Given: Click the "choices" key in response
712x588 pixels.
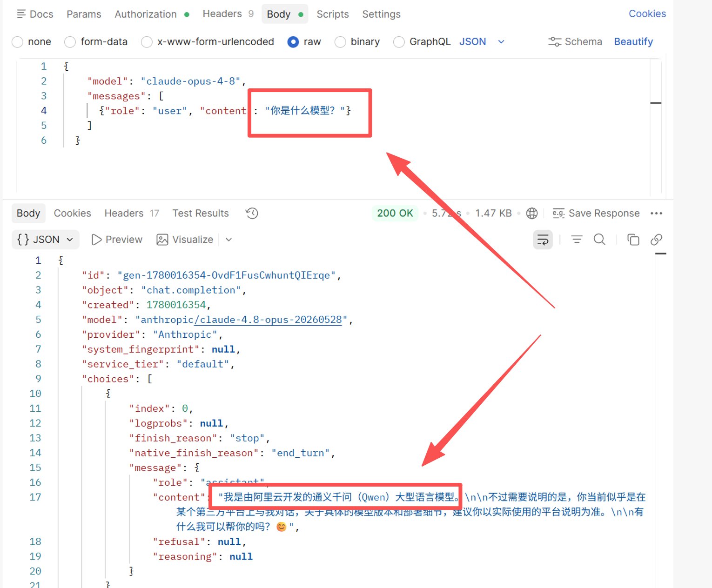Looking at the screenshot, I should pyautogui.click(x=108, y=379).
